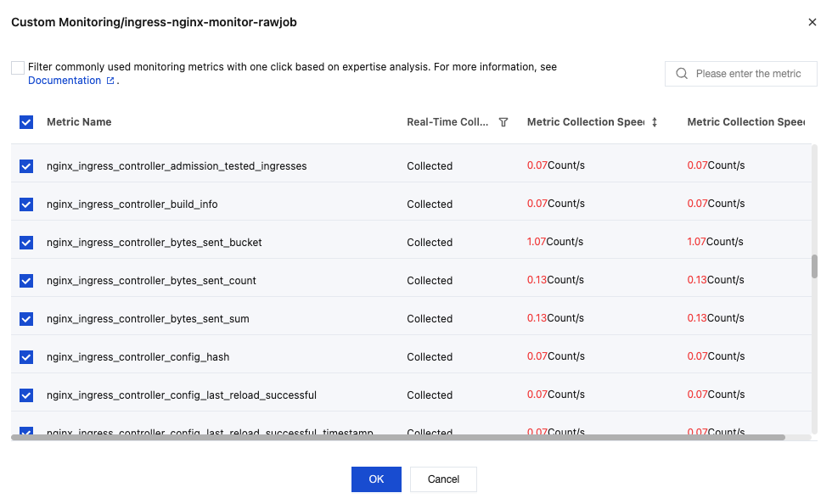Close the Custom Monitoring dialog
The height and width of the screenshot is (504, 832).
[x=812, y=23]
